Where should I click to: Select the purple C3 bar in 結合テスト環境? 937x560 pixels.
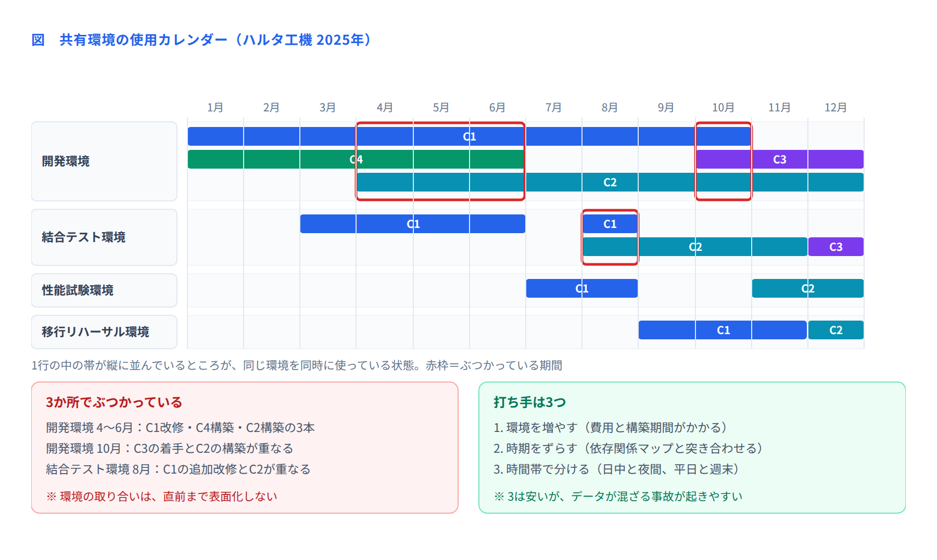tap(835, 247)
